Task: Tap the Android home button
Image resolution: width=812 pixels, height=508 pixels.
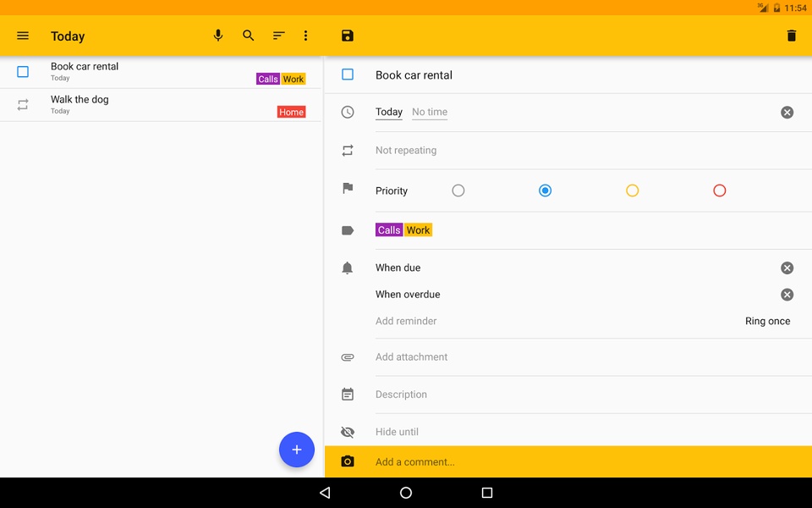Action: click(x=406, y=493)
